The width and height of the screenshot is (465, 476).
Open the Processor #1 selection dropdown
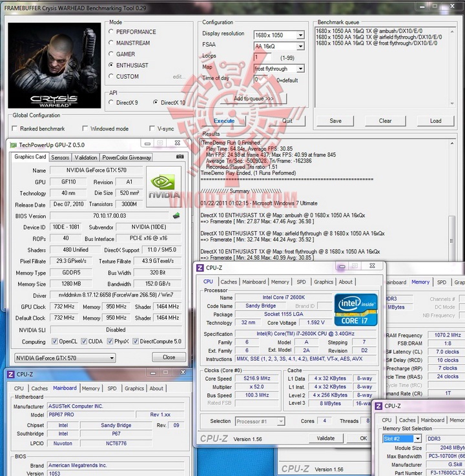[260, 421]
